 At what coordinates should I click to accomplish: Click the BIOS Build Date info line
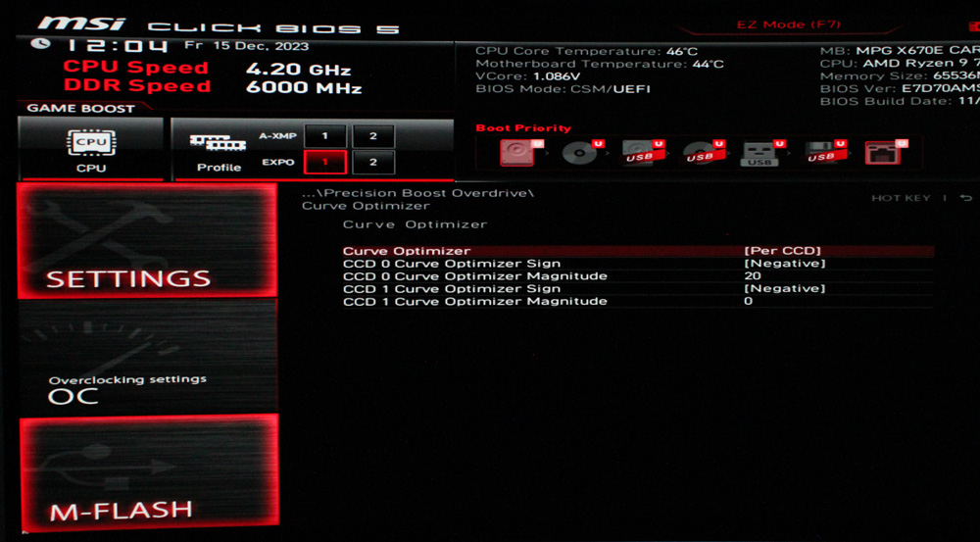(x=900, y=101)
